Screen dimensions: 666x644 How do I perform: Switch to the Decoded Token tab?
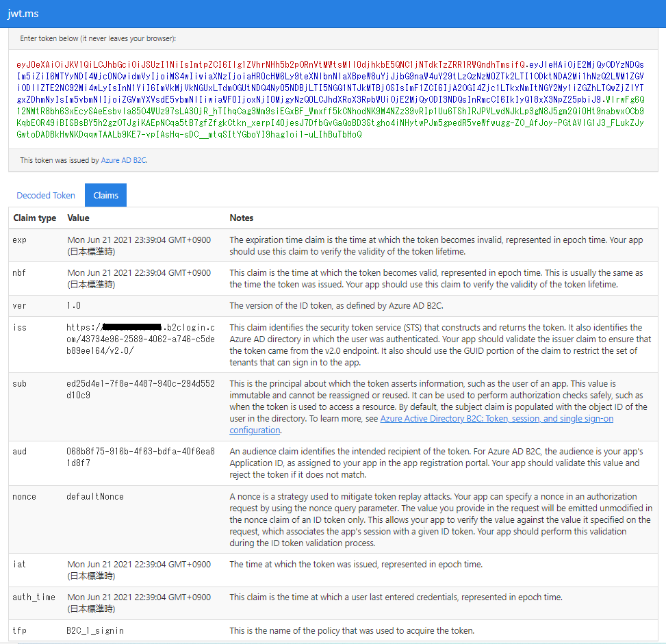[46, 196]
